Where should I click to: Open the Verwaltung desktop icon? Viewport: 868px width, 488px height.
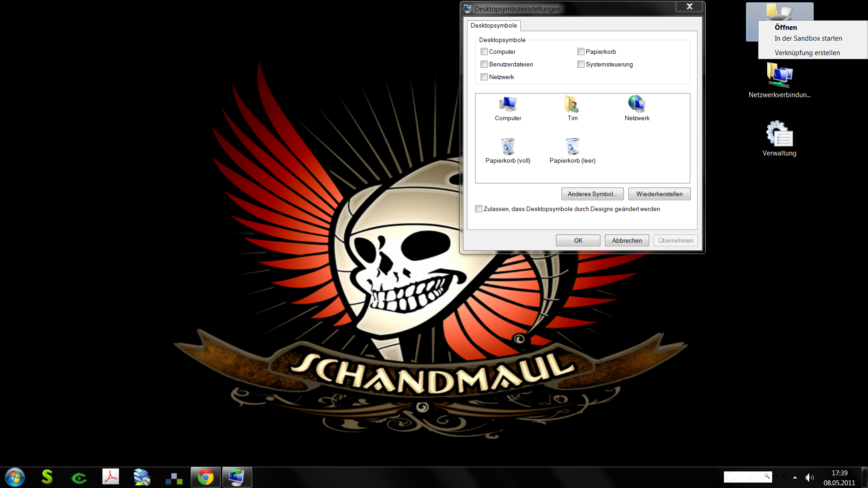pyautogui.click(x=779, y=138)
